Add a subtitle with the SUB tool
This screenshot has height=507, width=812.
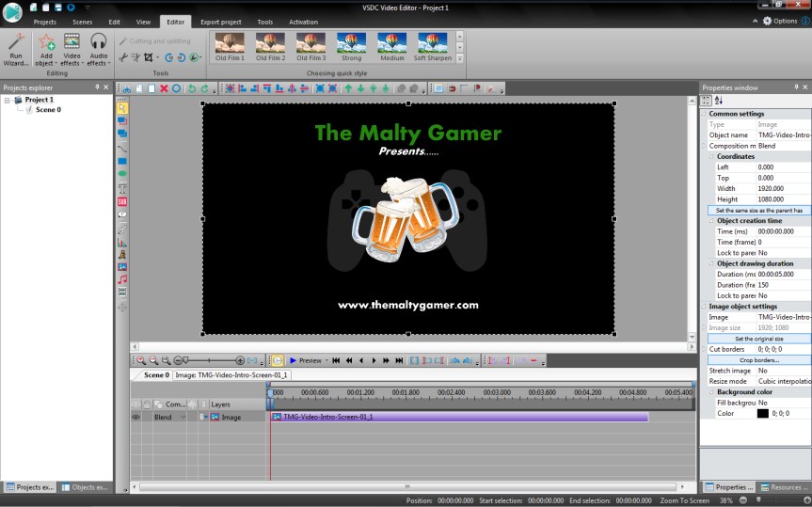coord(122,201)
